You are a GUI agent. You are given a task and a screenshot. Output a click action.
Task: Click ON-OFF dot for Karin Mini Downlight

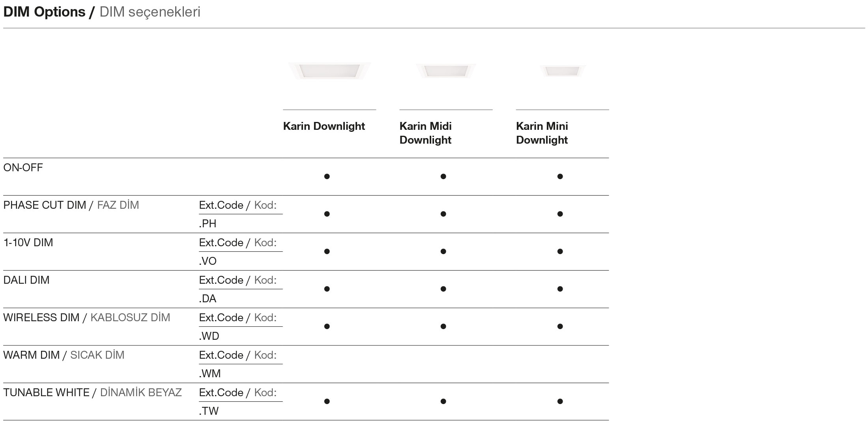click(x=560, y=176)
